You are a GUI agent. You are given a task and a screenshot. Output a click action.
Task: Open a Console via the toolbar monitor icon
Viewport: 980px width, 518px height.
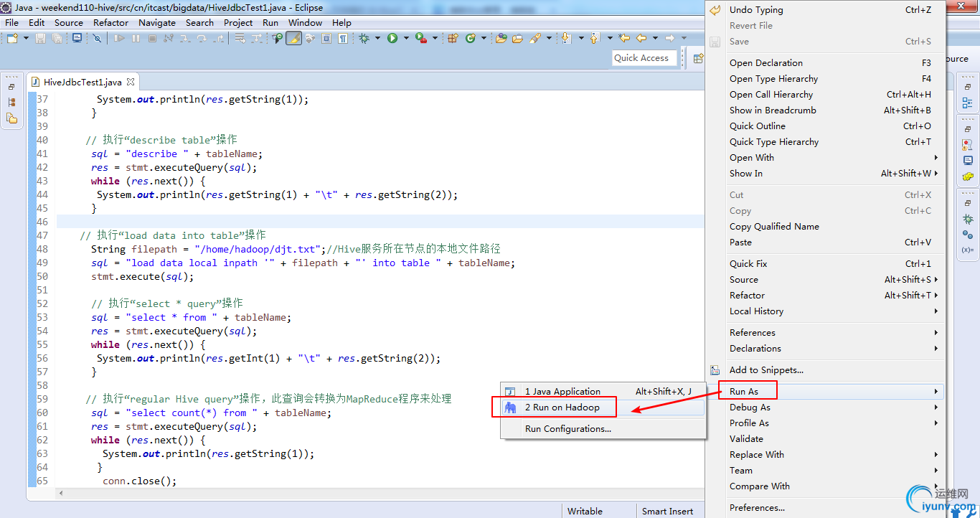(x=77, y=38)
